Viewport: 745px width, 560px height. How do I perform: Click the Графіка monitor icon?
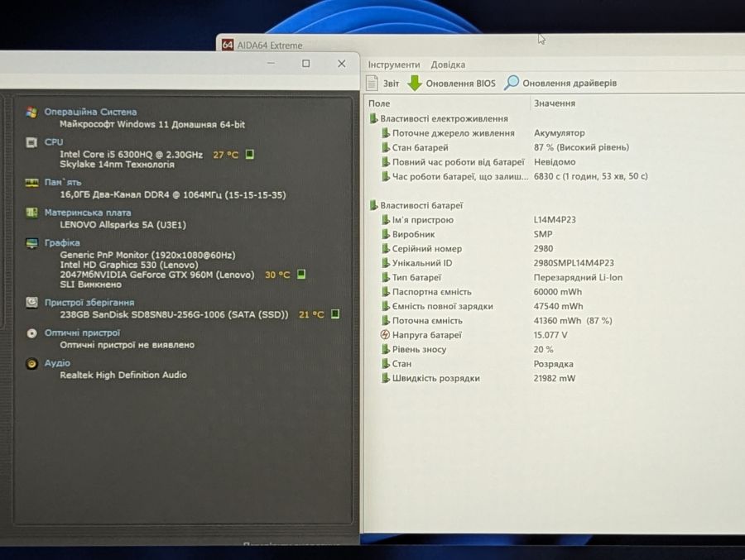coord(31,243)
